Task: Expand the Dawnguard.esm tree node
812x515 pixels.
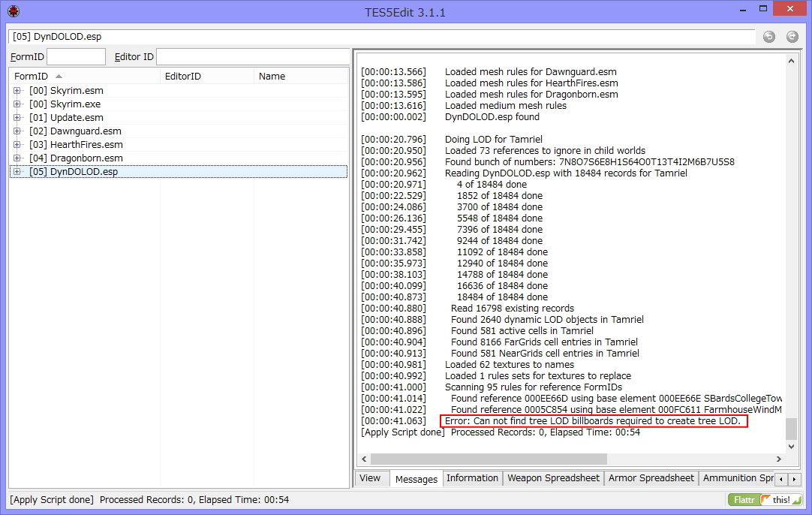Action: tap(17, 131)
